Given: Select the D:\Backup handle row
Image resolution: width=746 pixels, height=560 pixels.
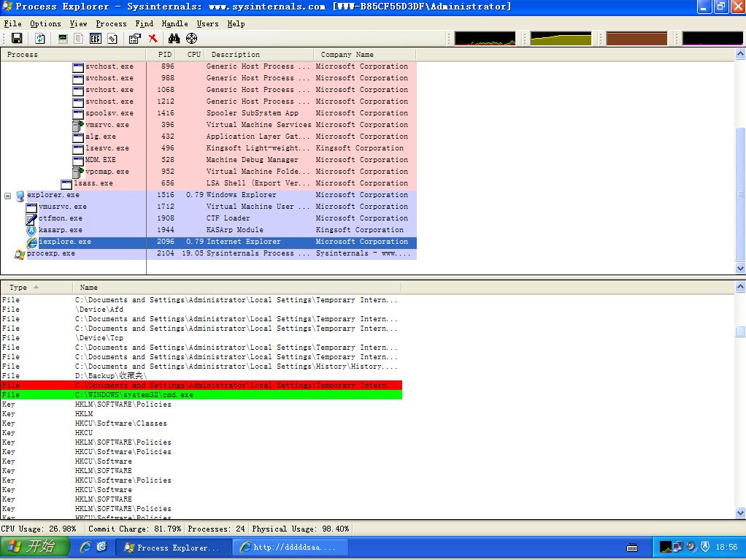Looking at the screenshot, I should pos(201,376).
